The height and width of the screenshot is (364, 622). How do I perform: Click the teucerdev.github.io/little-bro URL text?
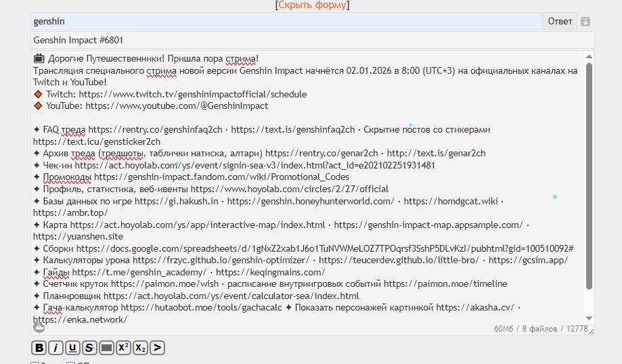(399, 260)
